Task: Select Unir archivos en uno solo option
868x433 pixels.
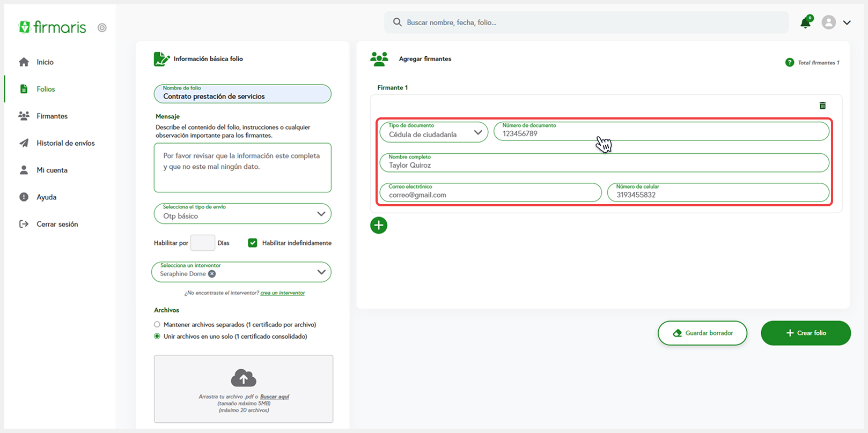Action: point(157,337)
